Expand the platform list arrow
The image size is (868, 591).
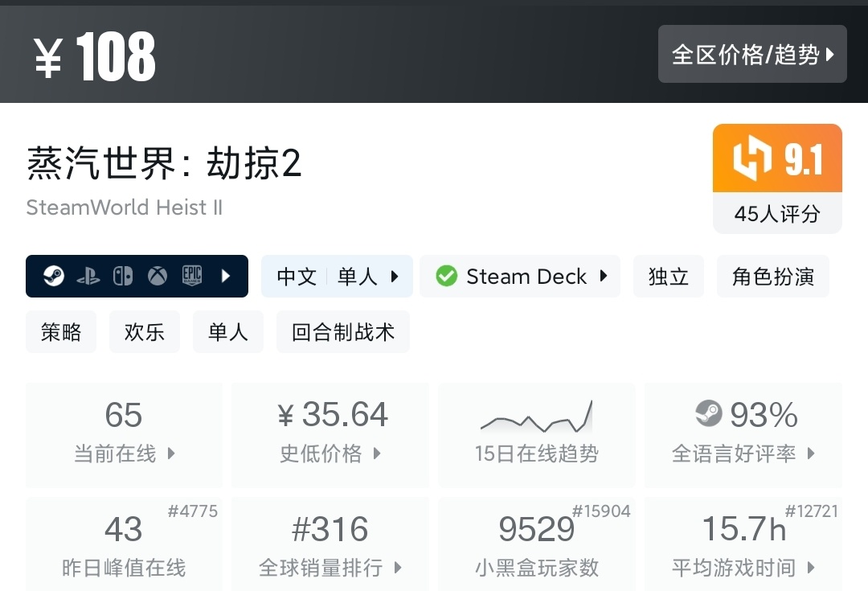(226, 277)
